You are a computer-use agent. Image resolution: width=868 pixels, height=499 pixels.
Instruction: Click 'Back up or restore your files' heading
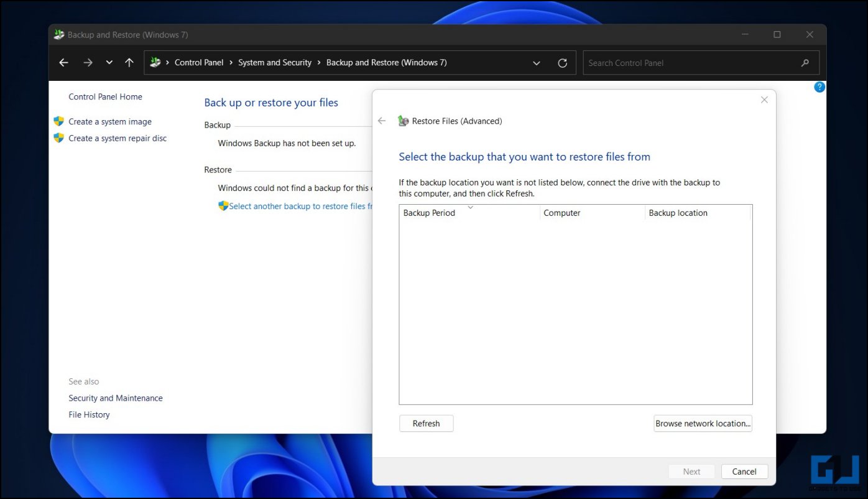(x=271, y=103)
